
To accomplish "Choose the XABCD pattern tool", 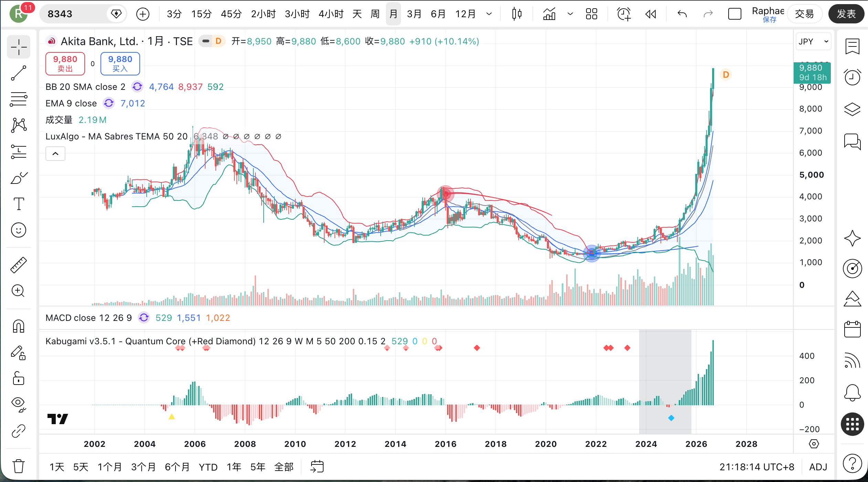I will pos(19,125).
